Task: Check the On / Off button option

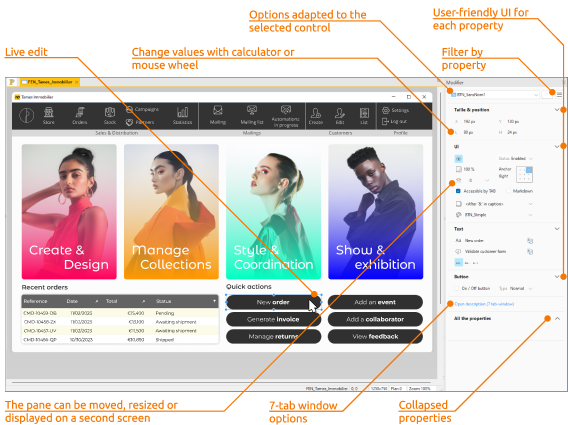Action: click(x=457, y=288)
